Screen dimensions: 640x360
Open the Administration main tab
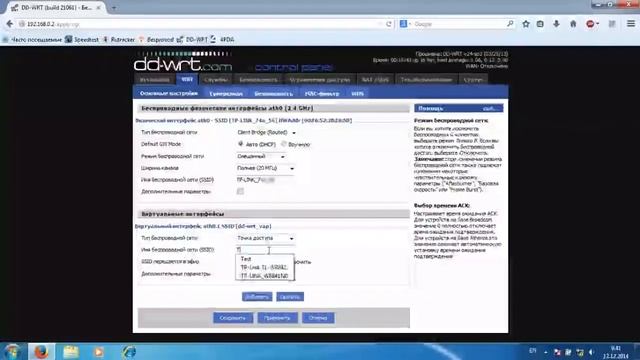[x=426, y=80]
